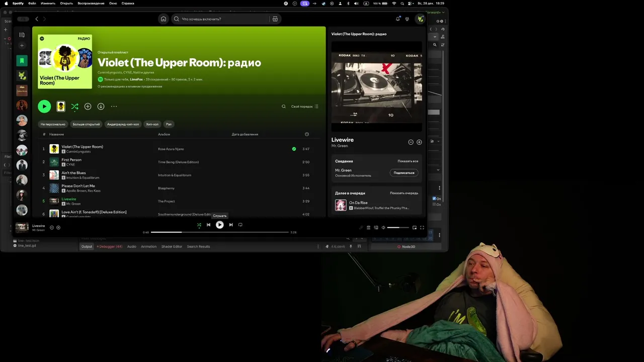This screenshot has width=644, height=362.
Task: Click the Название column header
Action: click(x=56, y=134)
